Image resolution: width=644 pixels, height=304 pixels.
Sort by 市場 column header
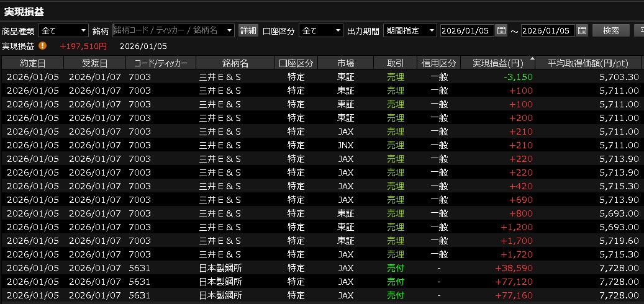point(345,63)
